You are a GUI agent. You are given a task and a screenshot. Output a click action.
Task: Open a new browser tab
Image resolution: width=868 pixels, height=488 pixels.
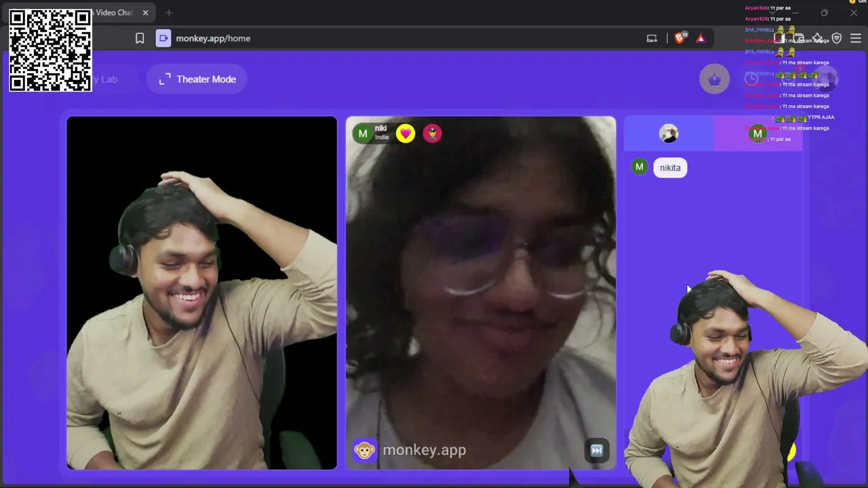pos(169,13)
